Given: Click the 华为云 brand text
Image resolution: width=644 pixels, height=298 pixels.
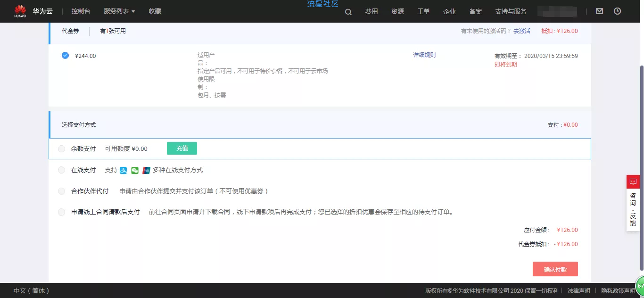Looking at the screenshot, I should point(42,11).
